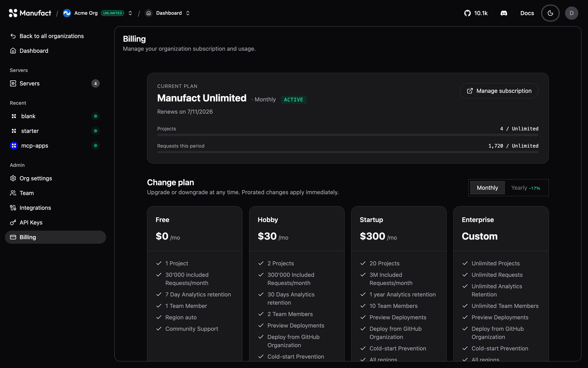This screenshot has height=368, width=588.
Task: Open Integrations page
Action: (55, 208)
